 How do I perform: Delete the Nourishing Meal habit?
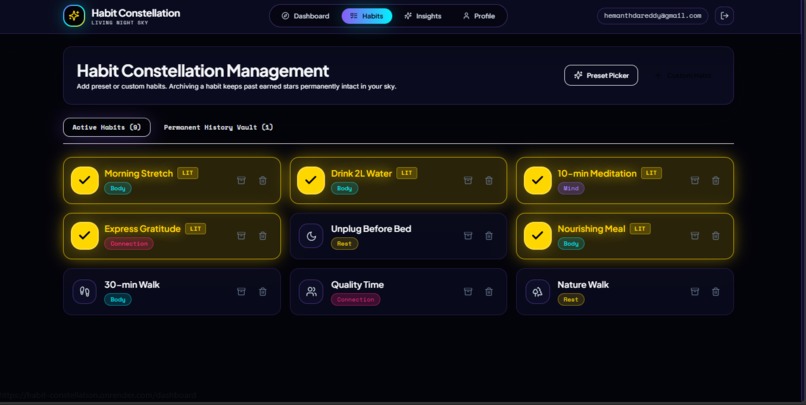click(716, 236)
